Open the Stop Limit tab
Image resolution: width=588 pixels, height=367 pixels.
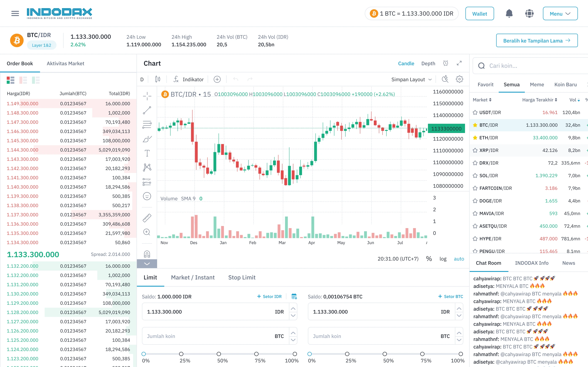(242, 277)
